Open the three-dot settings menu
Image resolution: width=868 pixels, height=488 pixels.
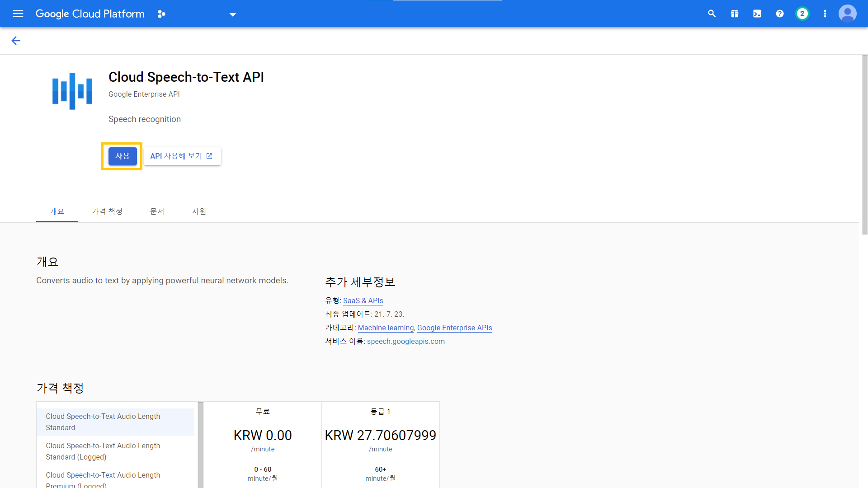click(x=825, y=14)
